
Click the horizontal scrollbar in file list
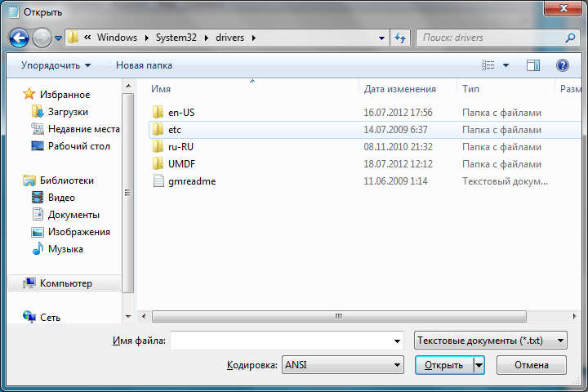(x=335, y=316)
